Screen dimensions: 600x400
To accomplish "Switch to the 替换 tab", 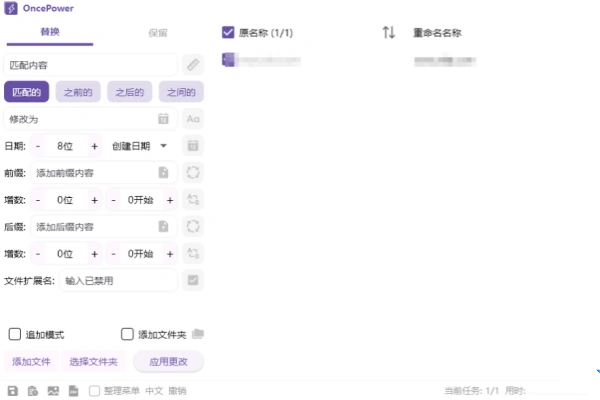I will coord(50,32).
